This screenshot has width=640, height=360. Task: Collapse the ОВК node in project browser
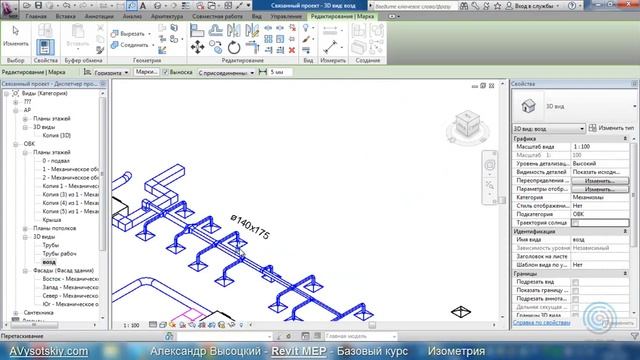[16, 144]
